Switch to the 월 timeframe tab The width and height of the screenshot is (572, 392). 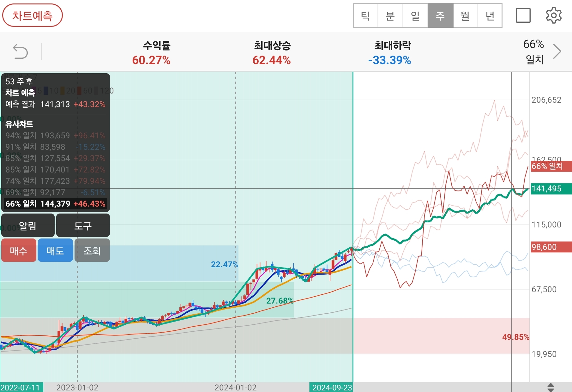465,15
